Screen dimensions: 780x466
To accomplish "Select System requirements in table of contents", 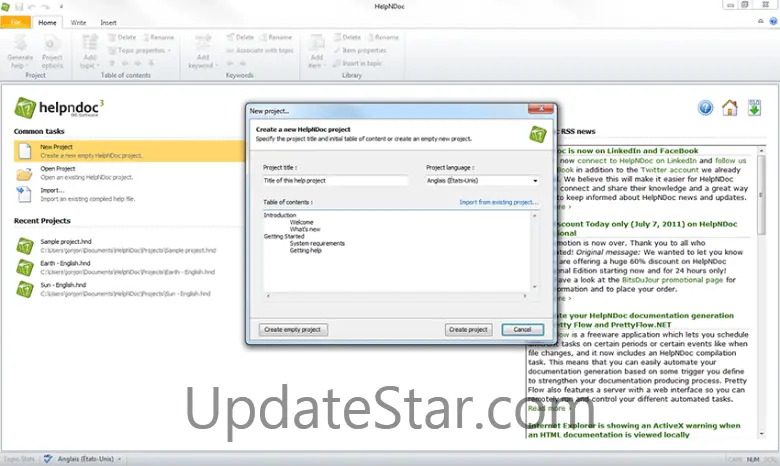I will click(317, 243).
